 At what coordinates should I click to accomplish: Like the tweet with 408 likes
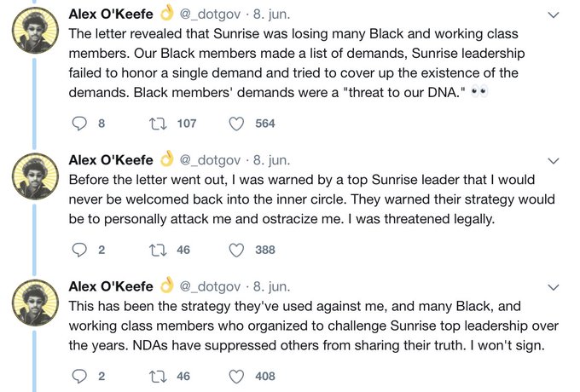(x=237, y=376)
